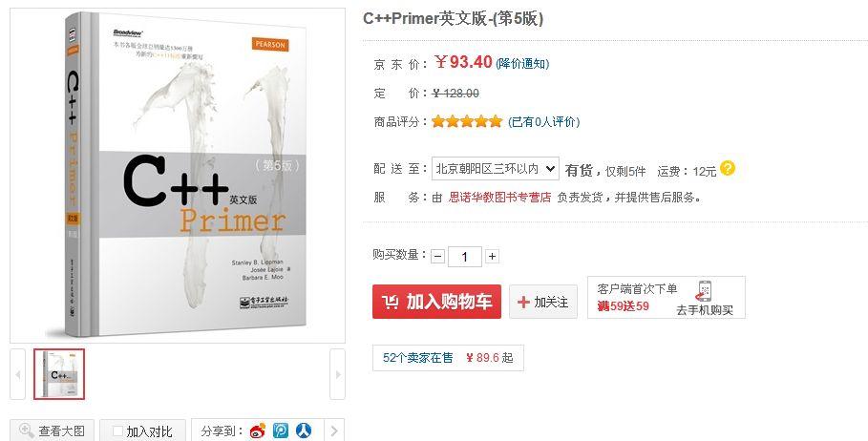
Task: Expand more share options arrow
Action: (x=334, y=431)
